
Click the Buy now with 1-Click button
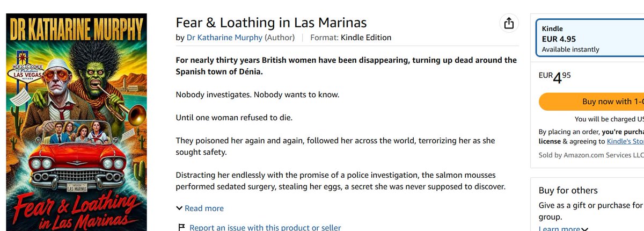coord(591,102)
